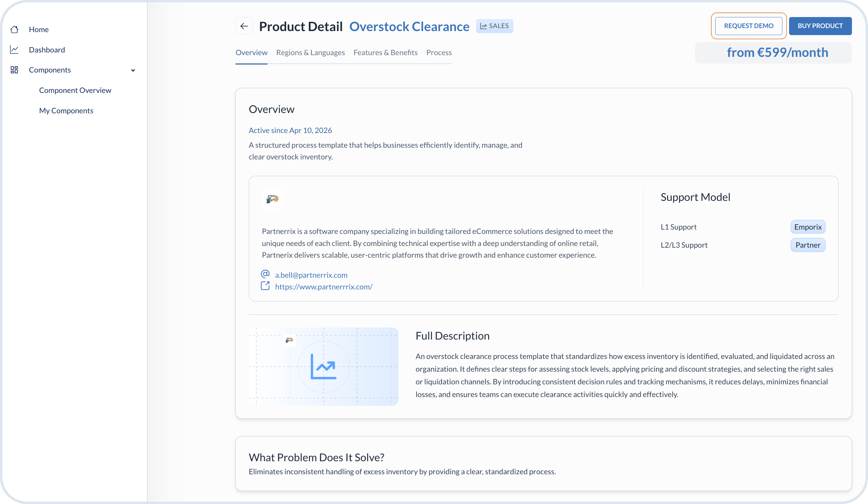Click the @ email icon
This screenshot has height=504, width=868.
pyautogui.click(x=265, y=274)
